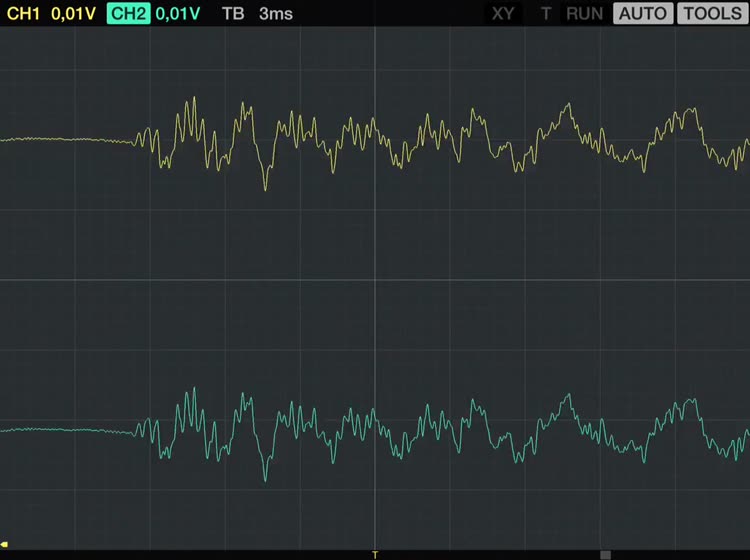Click the yellow trigger level marker arrow
Viewport: 750px width, 560px height.
coord(4,544)
